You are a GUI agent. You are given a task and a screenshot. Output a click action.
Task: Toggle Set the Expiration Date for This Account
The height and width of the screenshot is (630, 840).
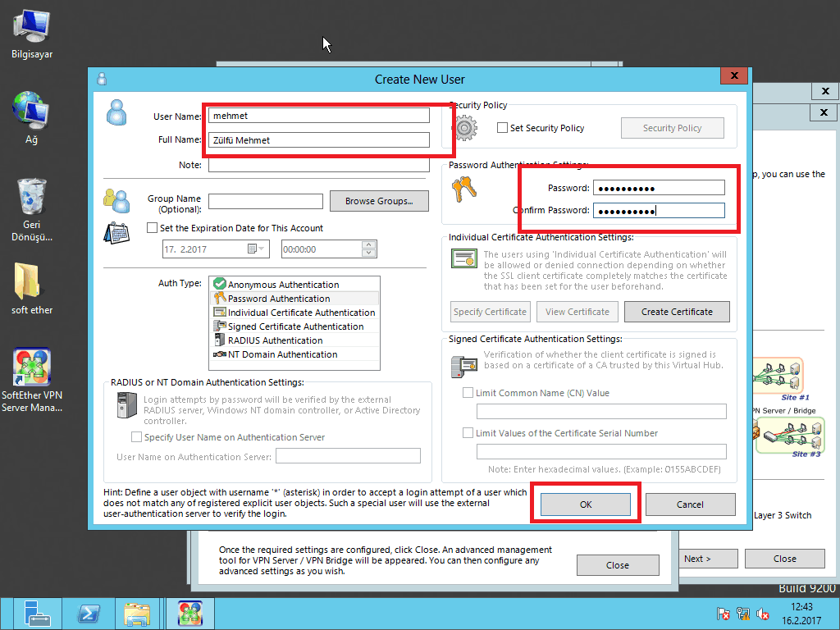(153, 228)
